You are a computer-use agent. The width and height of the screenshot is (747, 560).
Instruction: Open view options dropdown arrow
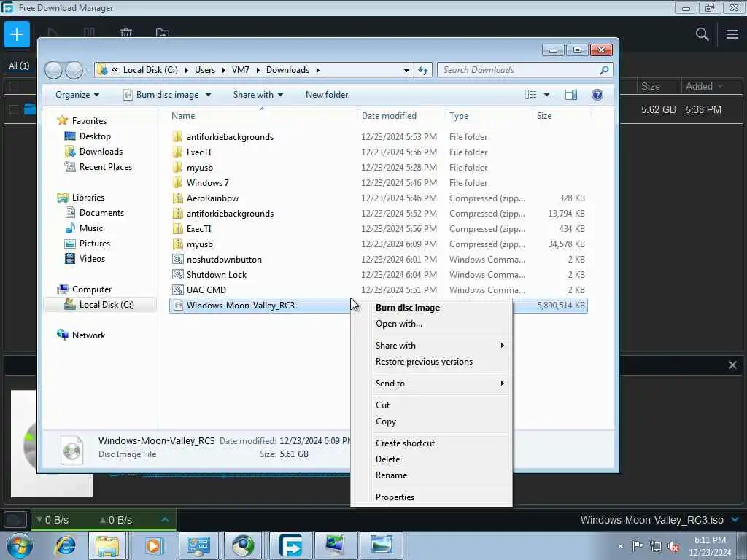(546, 95)
